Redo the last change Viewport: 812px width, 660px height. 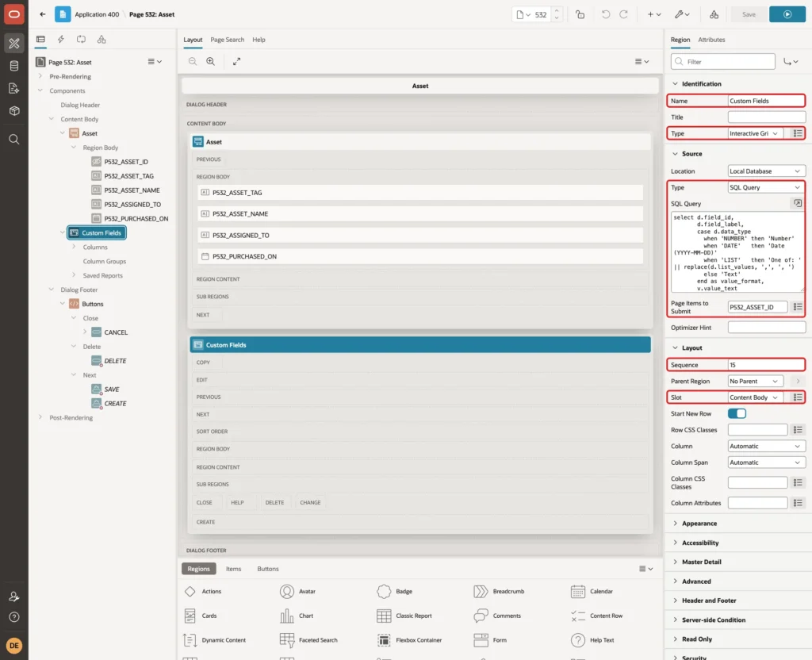click(x=623, y=14)
